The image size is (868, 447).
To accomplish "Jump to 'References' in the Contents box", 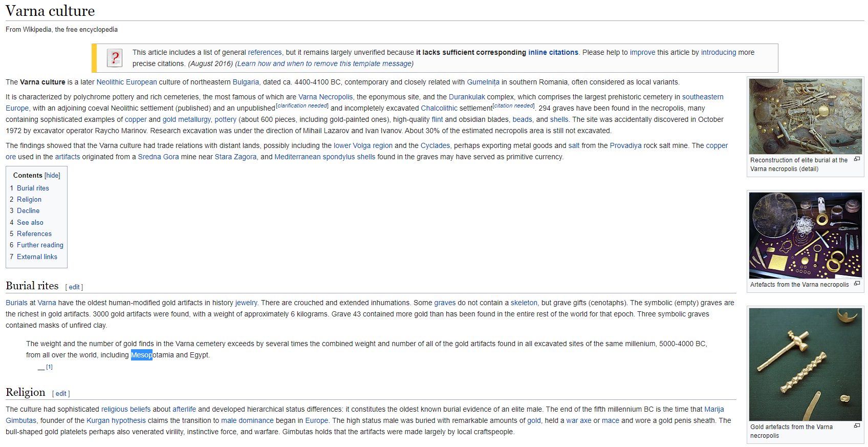I will [34, 233].
